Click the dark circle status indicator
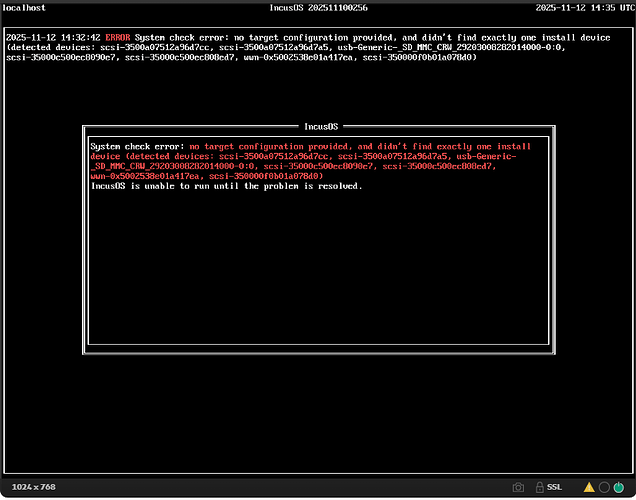The width and height of the screenshot is (636, 500). tap(605, 487)
